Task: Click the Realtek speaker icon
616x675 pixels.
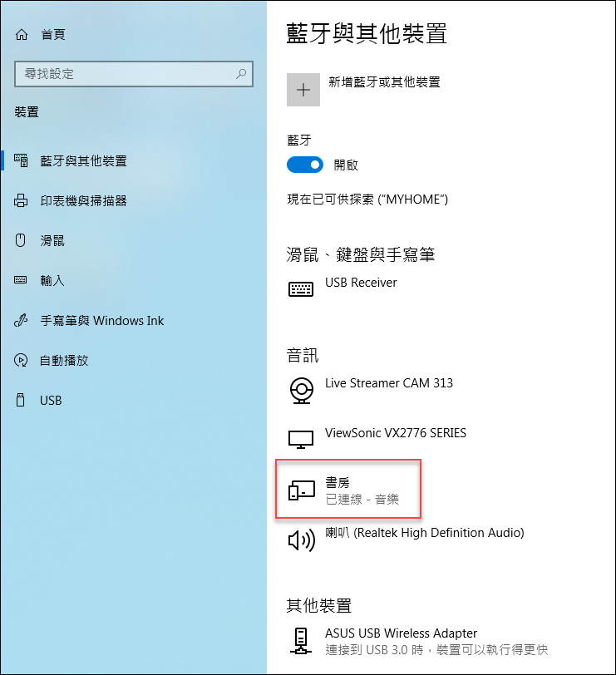Action: coord(301,540)
